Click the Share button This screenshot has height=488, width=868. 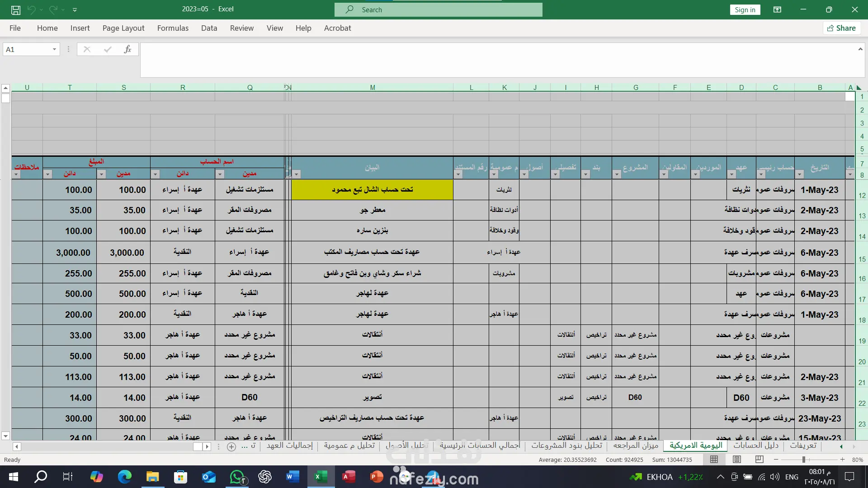pos(841,28)
